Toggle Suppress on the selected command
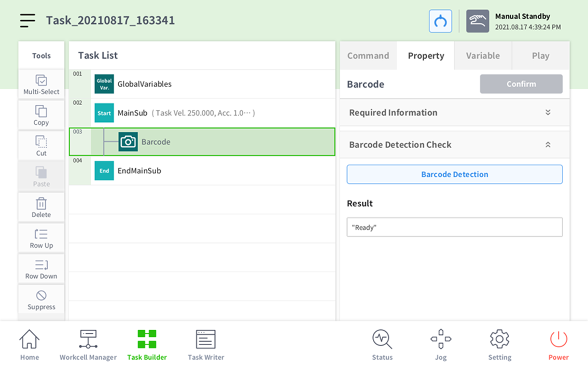This screenshot has height=367, width=588. (41, 300)
